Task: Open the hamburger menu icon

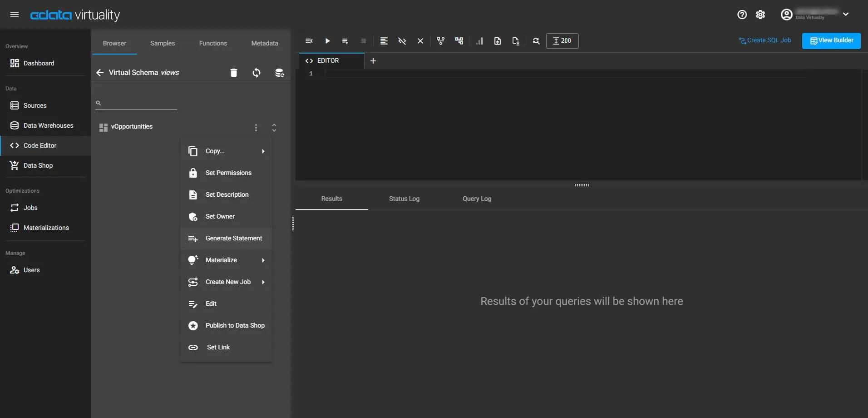Action: coord(15,15)
